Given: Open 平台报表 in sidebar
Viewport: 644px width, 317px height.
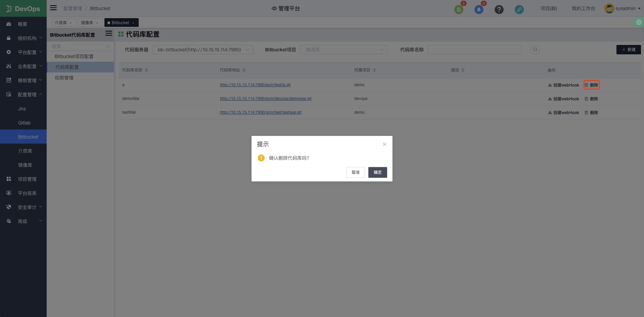Looking at the screenshot, I should pos(23,193).
